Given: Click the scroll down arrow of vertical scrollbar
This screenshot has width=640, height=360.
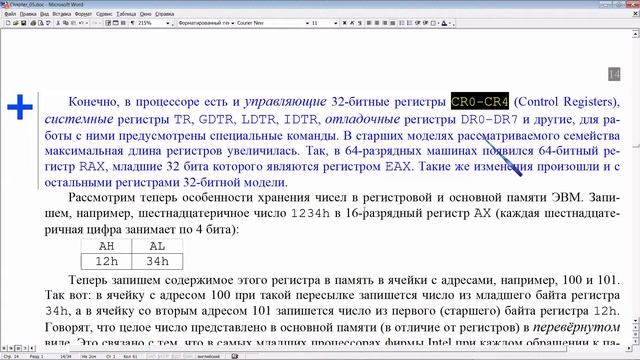Looking at the screenshot, I should (636, 321).
